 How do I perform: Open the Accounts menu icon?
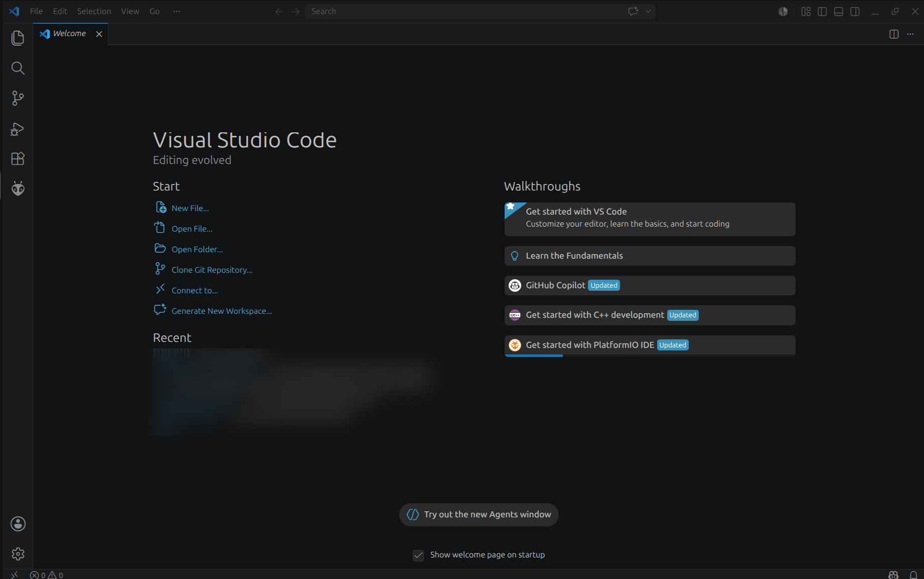coord(18,524)
